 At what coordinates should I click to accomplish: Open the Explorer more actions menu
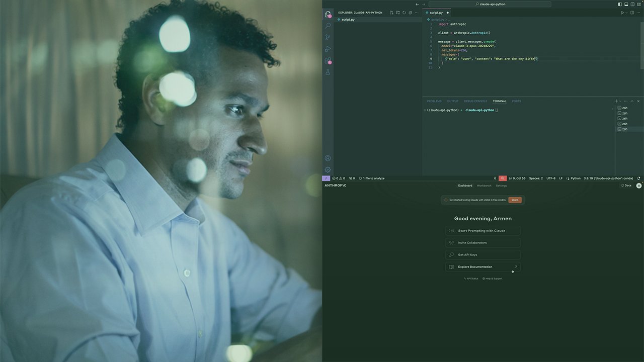click(x=416, y=13)
